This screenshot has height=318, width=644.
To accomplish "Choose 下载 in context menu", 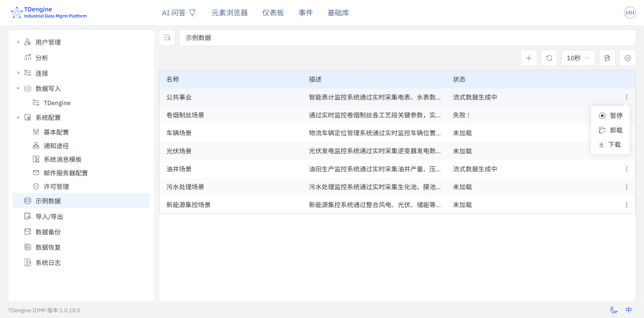I will point(610,145).
